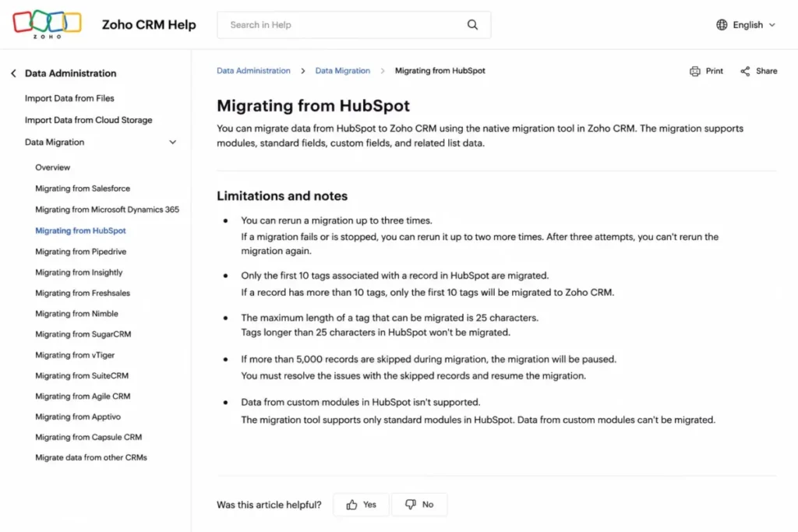Open Migrating from Insightly
The height and width of the screenshot is (532, 798).
tap(79, 273)
